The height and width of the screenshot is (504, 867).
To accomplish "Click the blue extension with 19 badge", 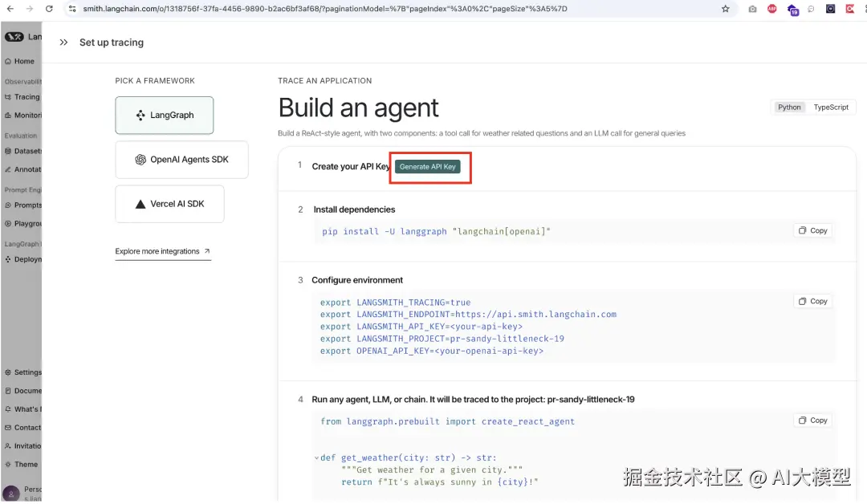I will click(x=792, y=10).
